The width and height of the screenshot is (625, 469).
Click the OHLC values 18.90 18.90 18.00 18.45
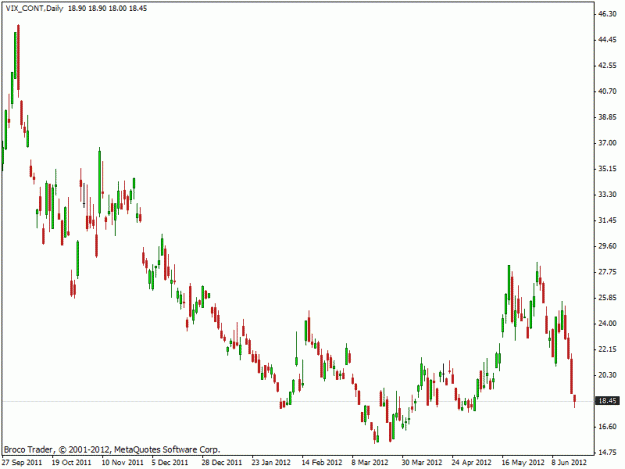click(x=108, y=8)
